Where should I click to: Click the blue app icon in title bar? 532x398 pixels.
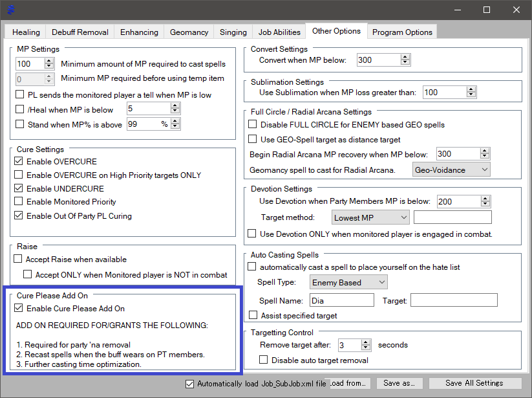(x=11, y=10)
